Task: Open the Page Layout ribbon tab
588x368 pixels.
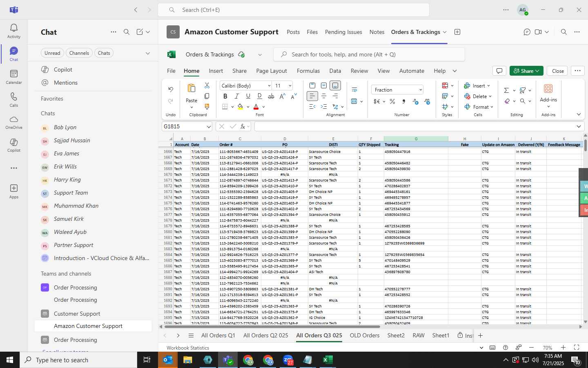Action: pyautogui.click(x=272, y=71)
